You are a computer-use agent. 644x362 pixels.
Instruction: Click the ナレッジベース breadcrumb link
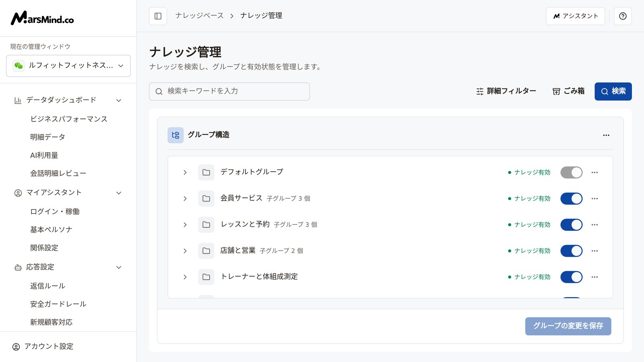(199, 16)
